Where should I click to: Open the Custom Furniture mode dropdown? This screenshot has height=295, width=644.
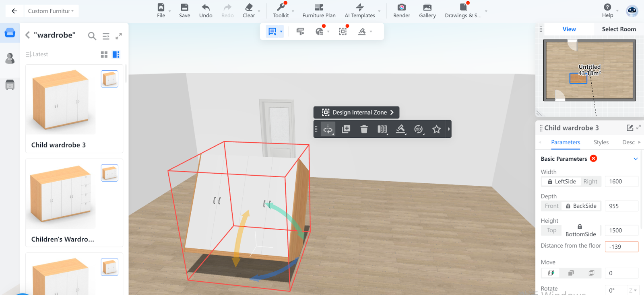51,11
